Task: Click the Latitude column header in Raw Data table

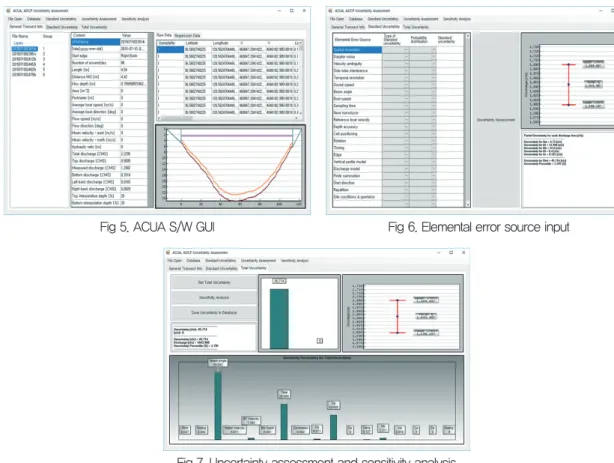Action: (x=198, y=43)
